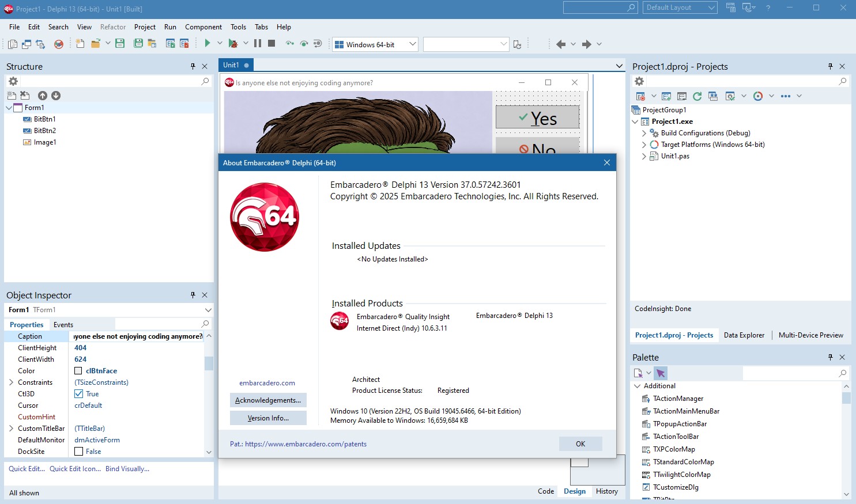
Task: Click the green Refresh icon in Projects panel
Action: point(697,96)
